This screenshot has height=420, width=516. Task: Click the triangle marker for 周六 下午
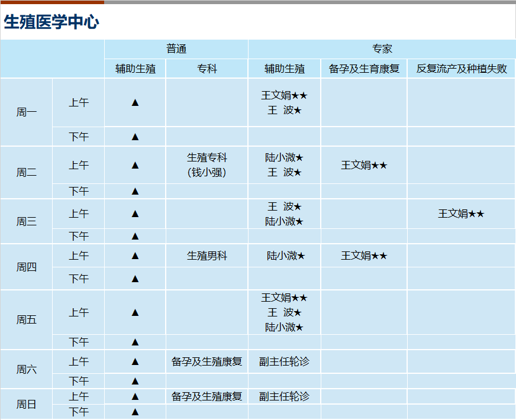click(135, 381)
